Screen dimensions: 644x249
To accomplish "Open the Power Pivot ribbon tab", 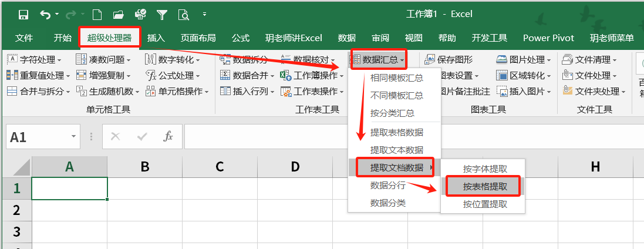I will [548, 38].
